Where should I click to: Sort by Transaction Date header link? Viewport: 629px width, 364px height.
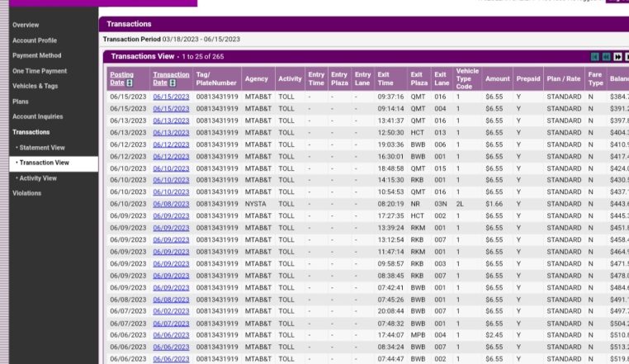(171, 78)
